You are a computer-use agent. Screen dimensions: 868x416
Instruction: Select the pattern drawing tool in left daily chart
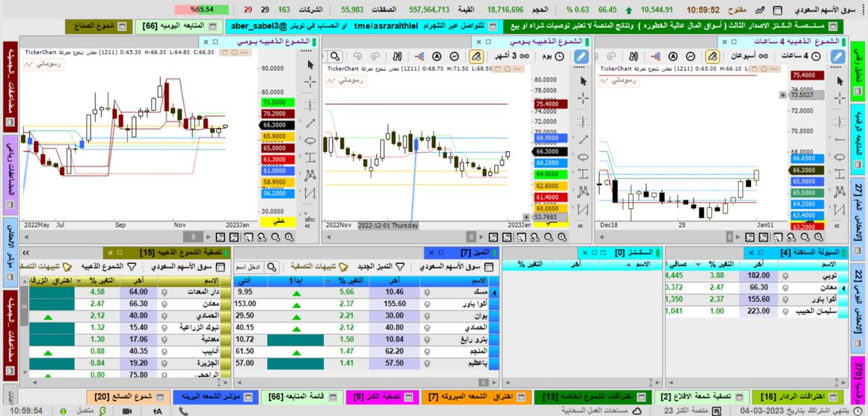coord(310,174)
